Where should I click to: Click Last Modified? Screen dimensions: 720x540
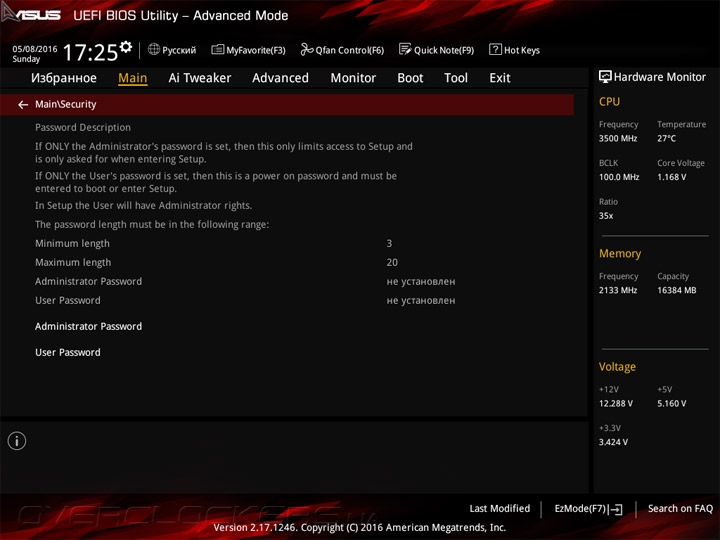(x=500, y=509)
